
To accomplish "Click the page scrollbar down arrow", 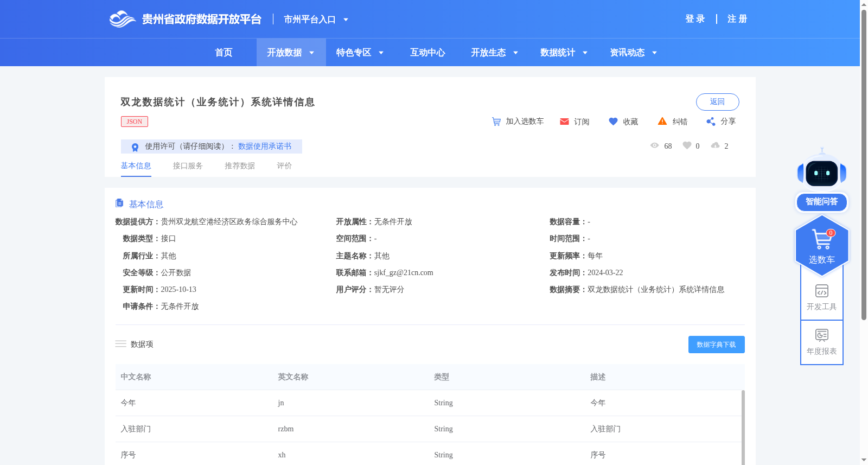I will coord(864,461).
